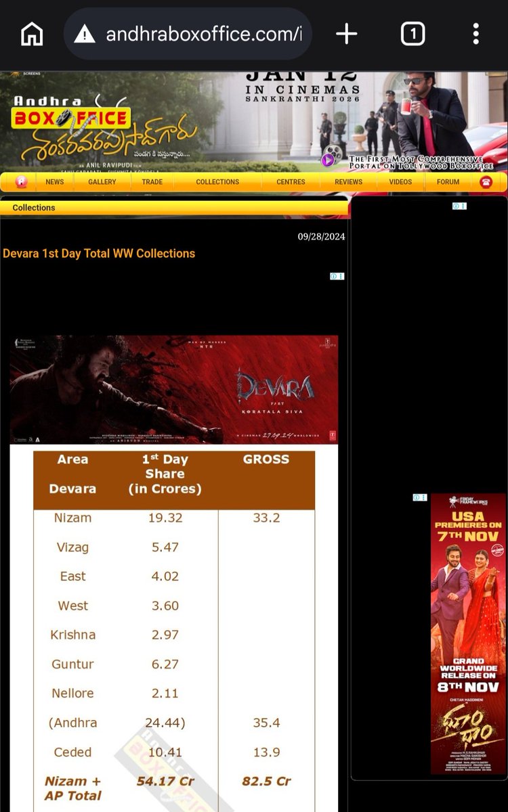Click the ad info icon beside USA Premieres ad

420,497
